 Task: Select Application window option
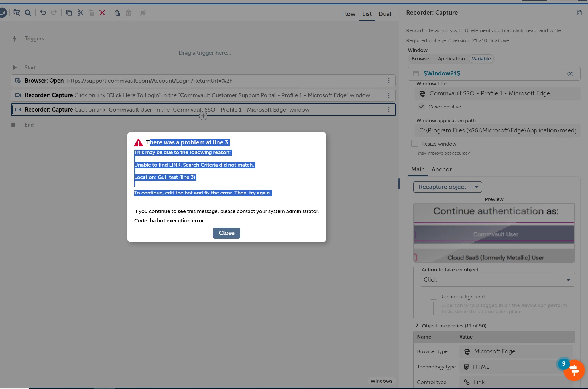coord(451,59)
